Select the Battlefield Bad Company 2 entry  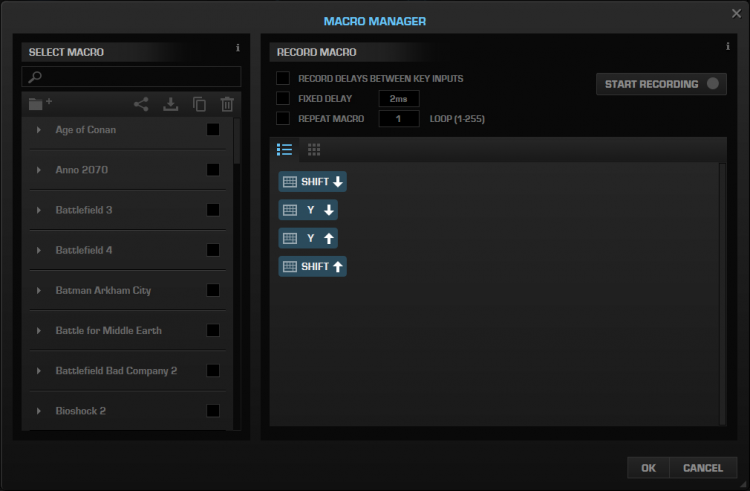(116, 371)
